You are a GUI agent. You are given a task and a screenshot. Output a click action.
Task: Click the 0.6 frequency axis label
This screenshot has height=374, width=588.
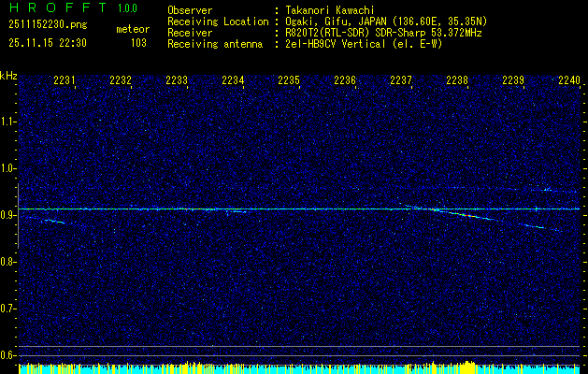(x=8, y=355)
